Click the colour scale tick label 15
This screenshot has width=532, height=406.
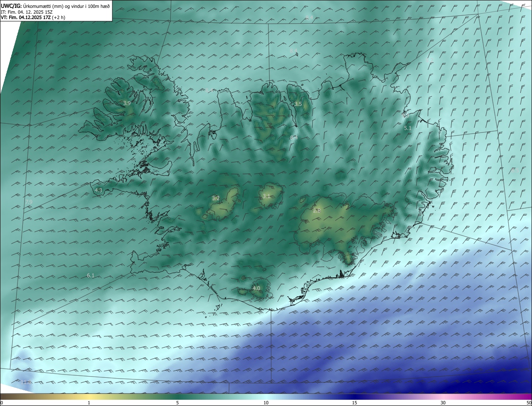point(355,403)
